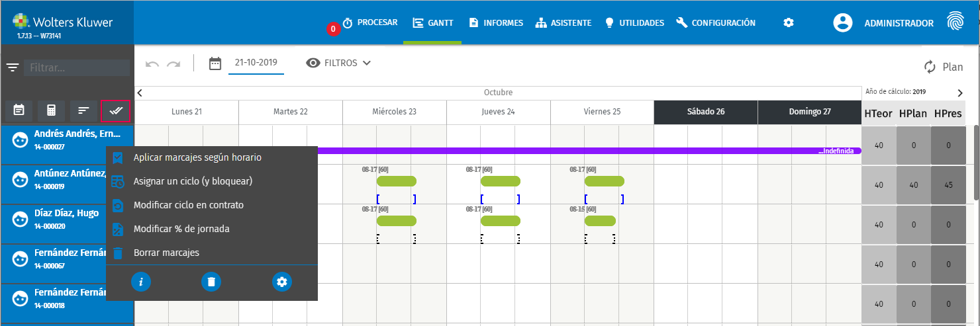The height and width of the screenshot is (326, 980).
Task: Click the trash button in context menu footer
Action: 211,282
